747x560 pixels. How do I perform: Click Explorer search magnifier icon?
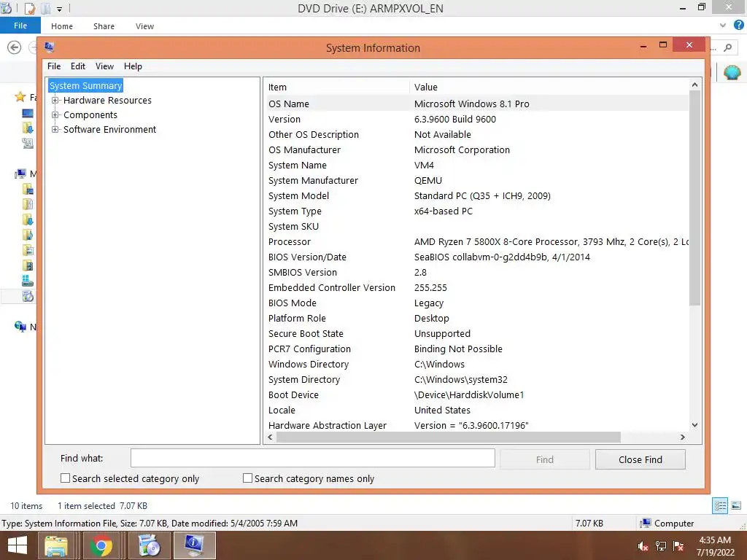(727, 47)
